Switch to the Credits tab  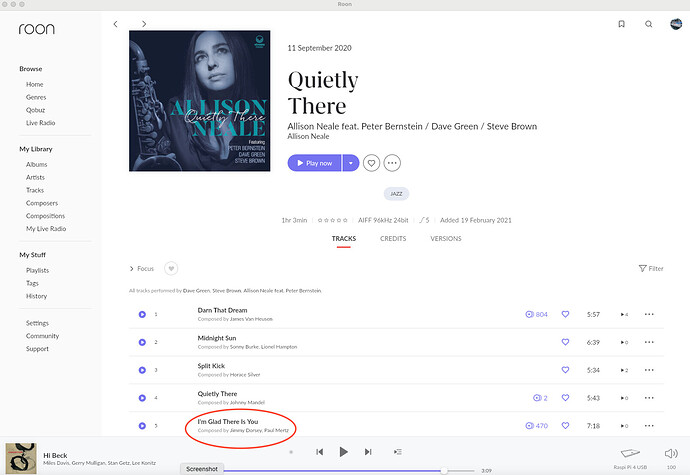click(393, 239)
